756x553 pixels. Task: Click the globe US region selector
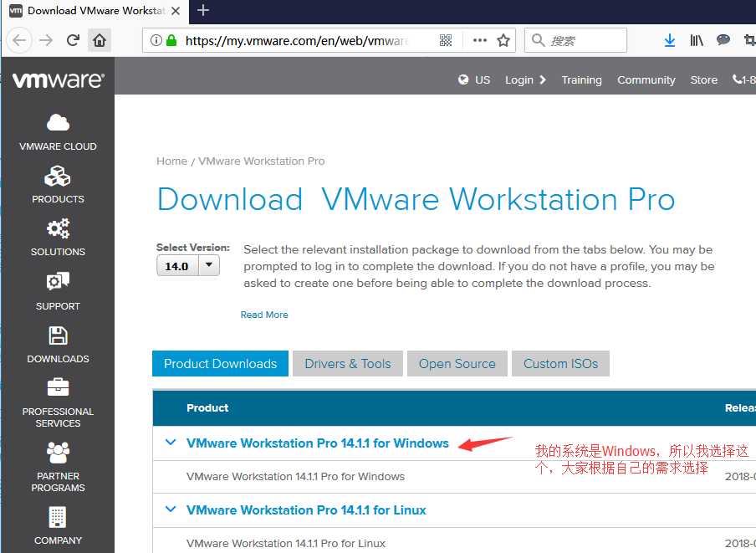[x=474, y=80]
